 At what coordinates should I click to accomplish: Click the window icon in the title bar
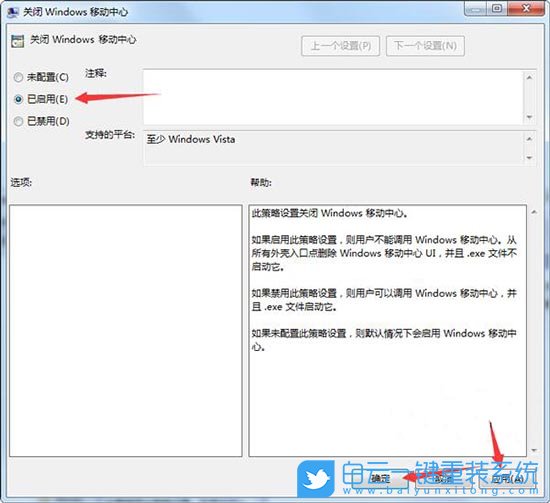click(x=13, y=12)
